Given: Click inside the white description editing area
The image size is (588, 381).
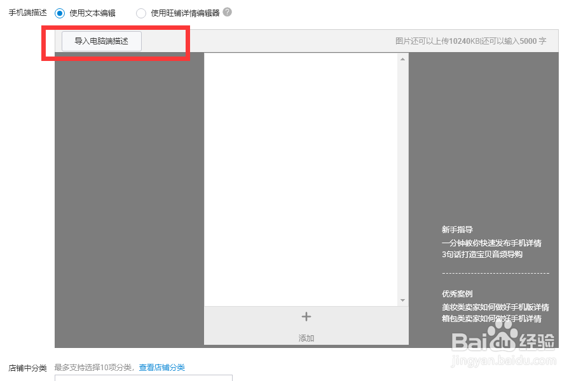Looking at the screenshot, I should (x=299, y=178).
